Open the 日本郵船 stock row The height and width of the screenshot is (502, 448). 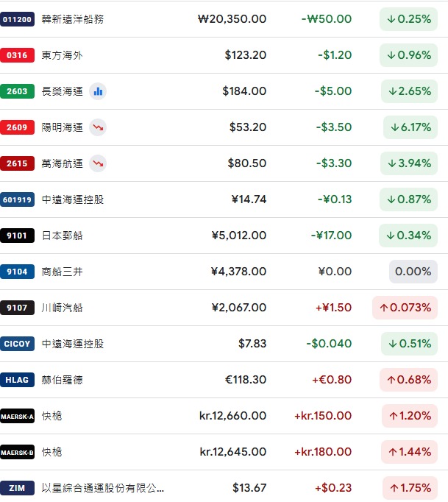pyautogui.click(x=224, y=236)
